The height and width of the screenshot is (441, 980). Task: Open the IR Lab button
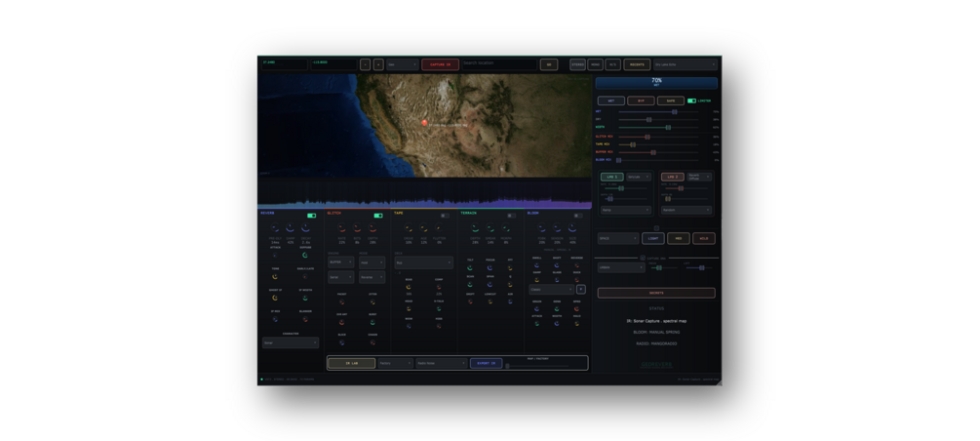pyautogui.click(x=352, y=363)
